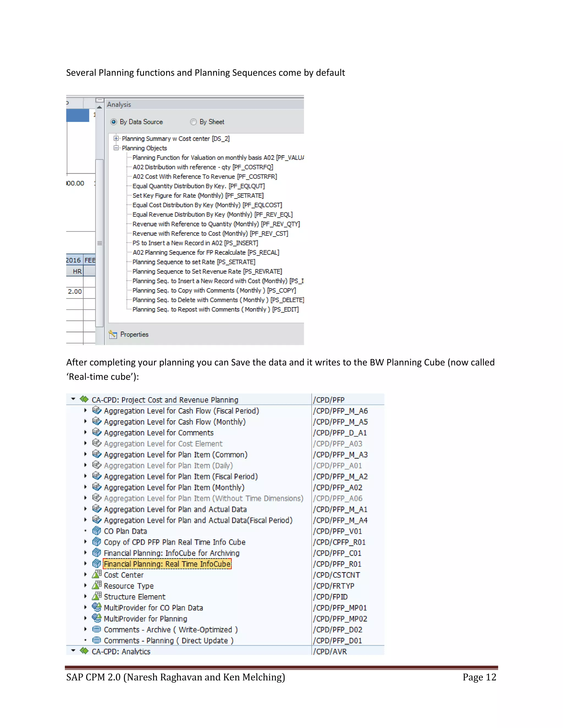The width and height of the screenshot is (563, 728).
Task: Click the Cost Center characteristic icon
Action: [97, 574]
